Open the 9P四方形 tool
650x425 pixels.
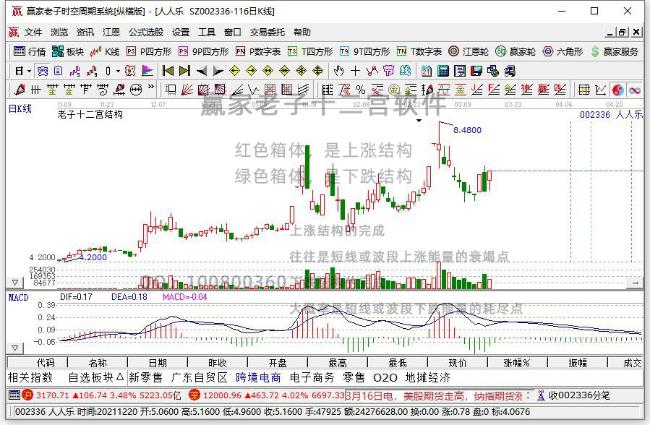pyautogui.click(x=204, y=51)
